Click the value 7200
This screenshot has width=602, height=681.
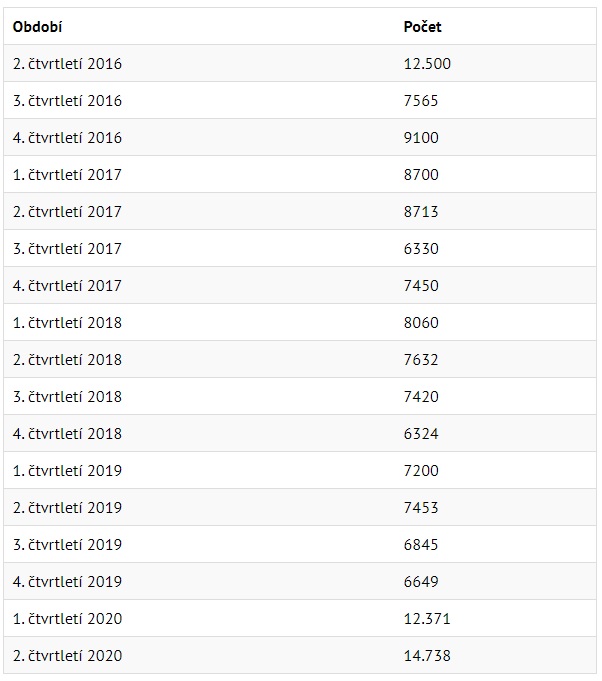tap(421, 470)
